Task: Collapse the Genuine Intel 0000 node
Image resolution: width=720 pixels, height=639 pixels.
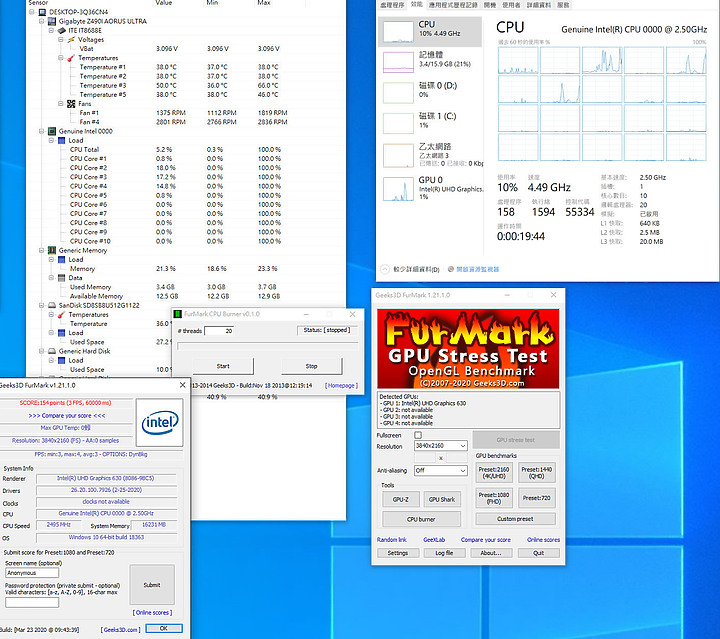Action: (x=41, y=131)
